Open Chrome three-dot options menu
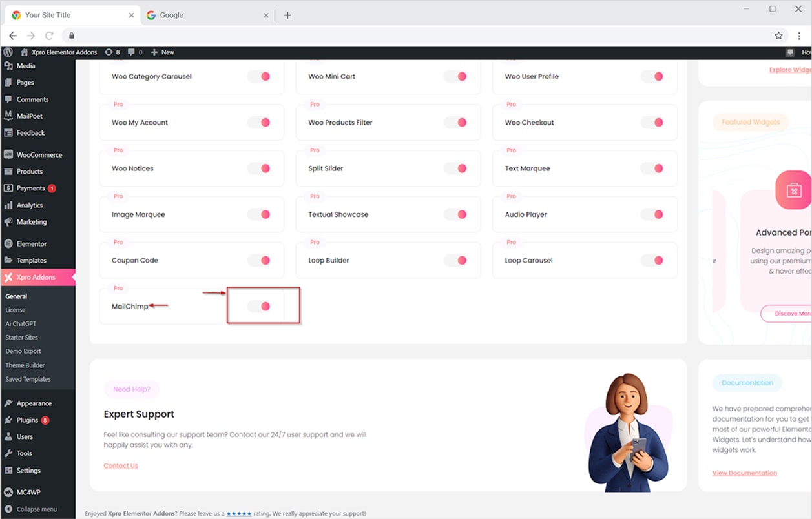Image resolution: width=812 pixels, height=519 pixels. tap(799, 36)
